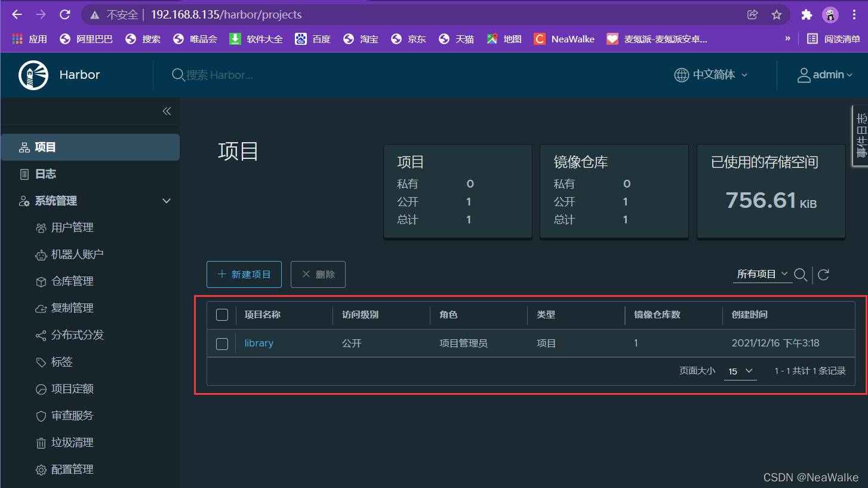This screenshot has height=488, width=868.
Task: Open project search via the magnifier icon
Action: click(x=801, y=275)
